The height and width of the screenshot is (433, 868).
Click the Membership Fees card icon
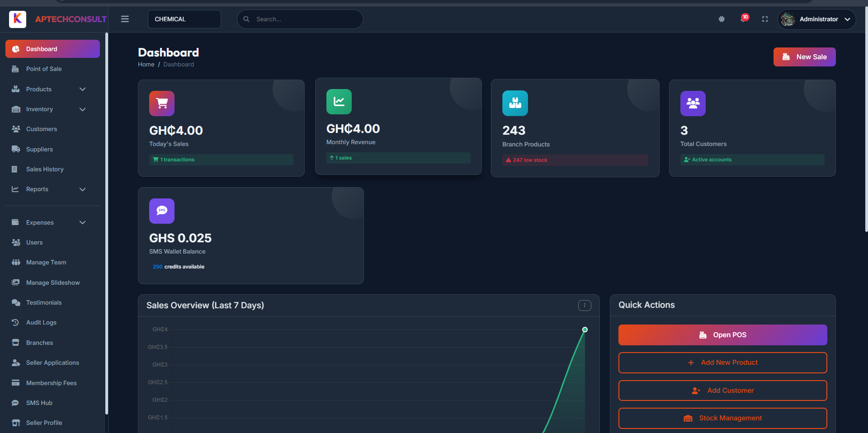[x=16, y=383]
